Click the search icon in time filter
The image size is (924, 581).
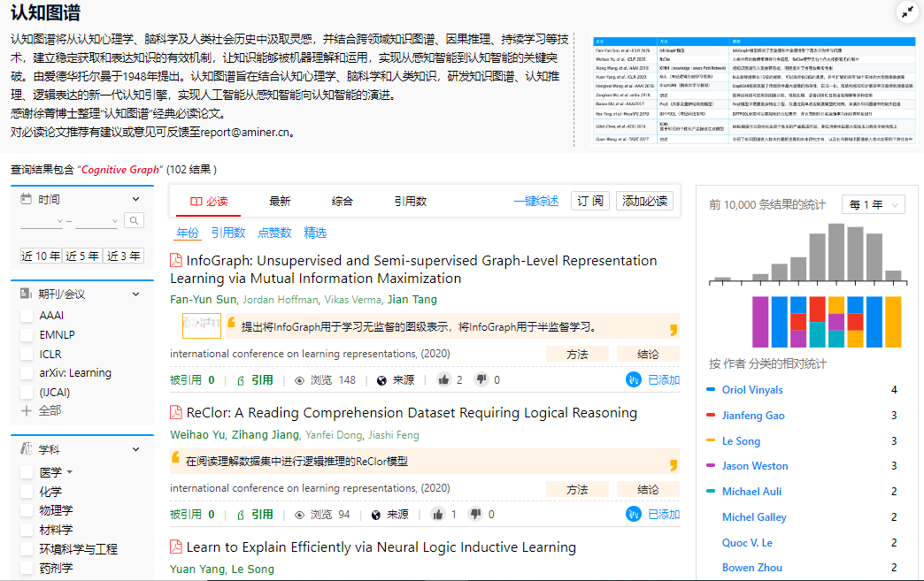pyautogui.click(x=134, y=221)
